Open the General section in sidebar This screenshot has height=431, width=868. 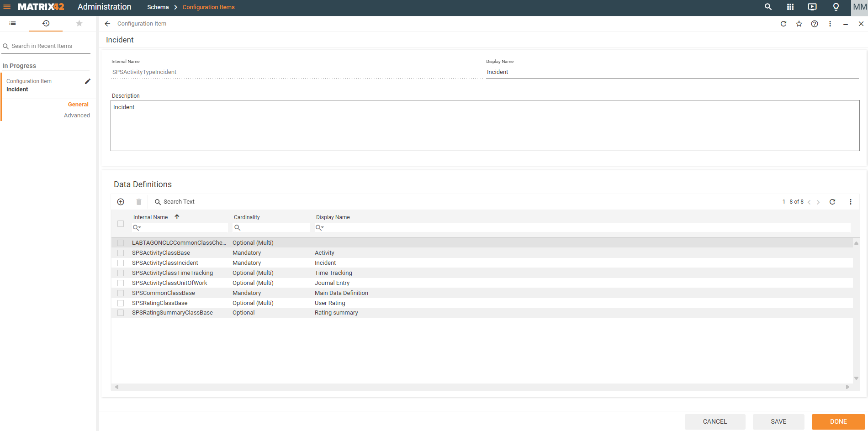tap(78, 105)
